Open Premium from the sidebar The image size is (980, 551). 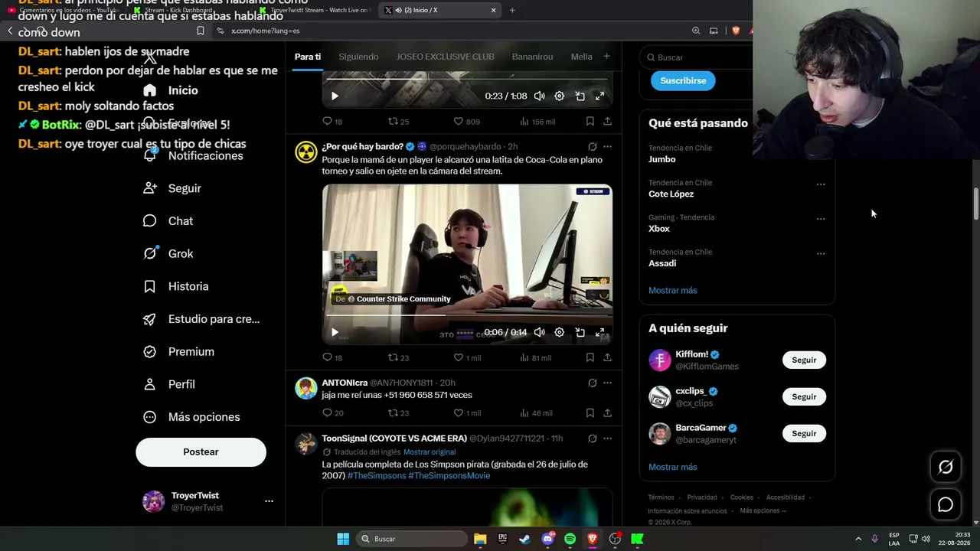click(178, 352)
